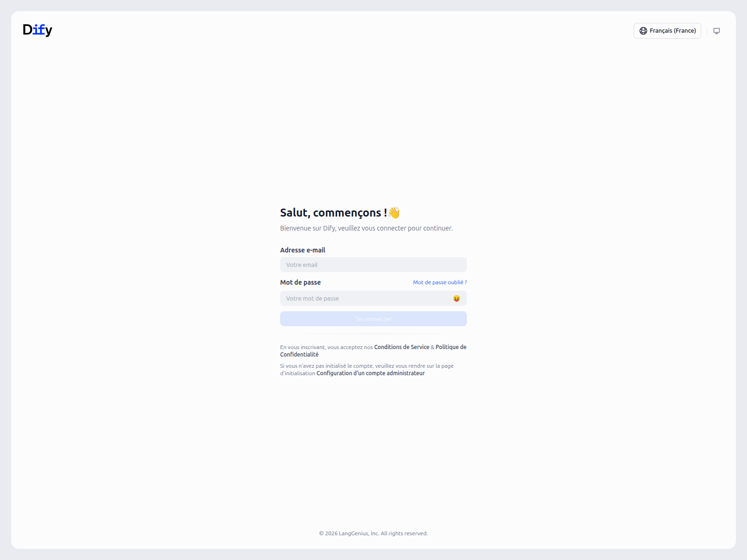
Task: Open the Conditions de Service link
Action: tap(402, 347)
